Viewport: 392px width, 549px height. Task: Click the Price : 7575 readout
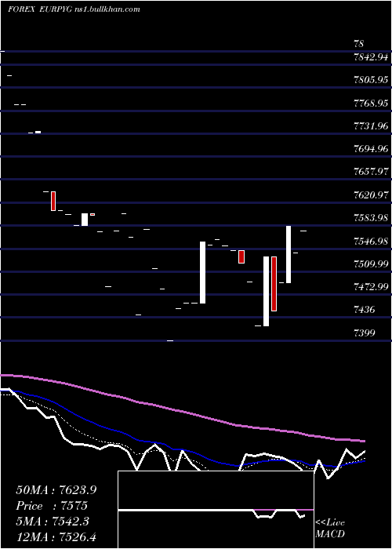pos(52,506)
